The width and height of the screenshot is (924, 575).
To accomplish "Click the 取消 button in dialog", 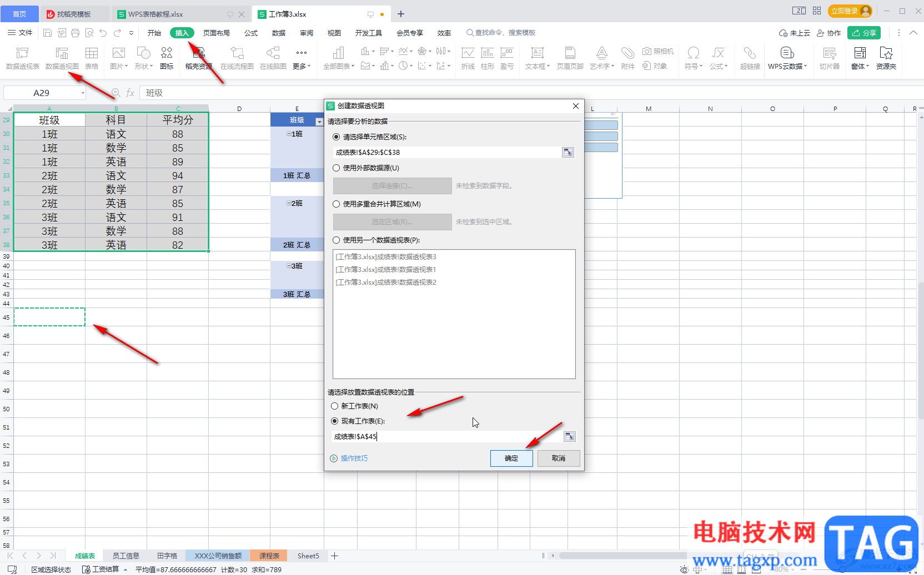I will (x=559, y=458).
